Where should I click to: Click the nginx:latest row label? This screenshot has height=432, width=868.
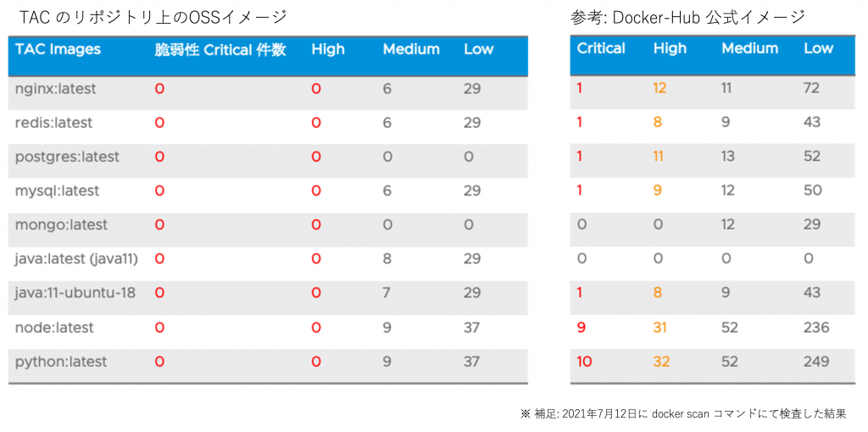tap(55, 88)
